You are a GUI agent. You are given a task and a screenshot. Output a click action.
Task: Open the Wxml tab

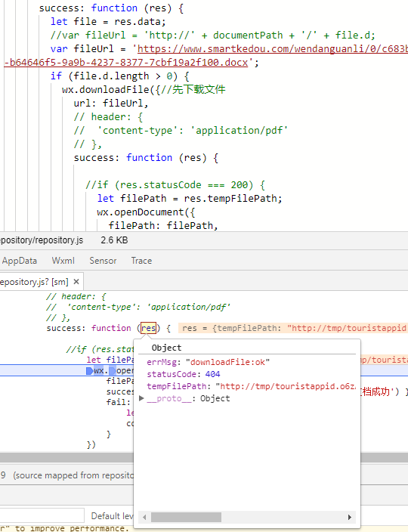63,261
